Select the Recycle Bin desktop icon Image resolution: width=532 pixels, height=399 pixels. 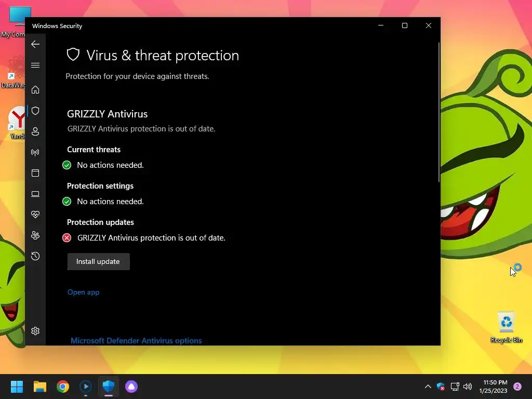[506, 327]
